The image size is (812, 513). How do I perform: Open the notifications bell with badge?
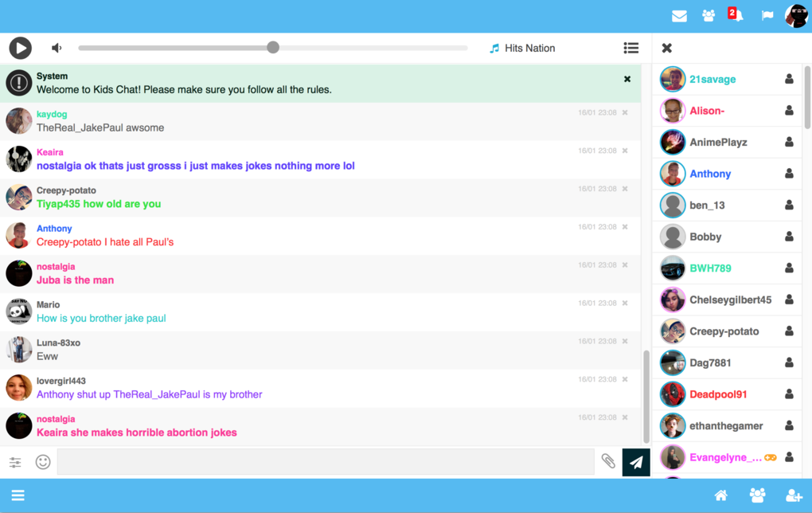[x=736, y=15]
